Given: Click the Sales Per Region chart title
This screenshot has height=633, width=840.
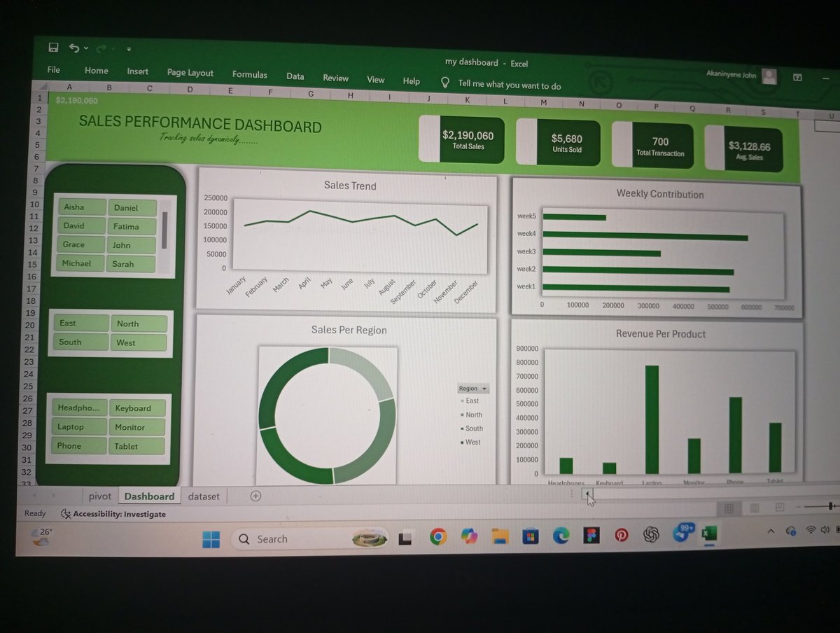Looking at the screenshot, I should point(349,331).
